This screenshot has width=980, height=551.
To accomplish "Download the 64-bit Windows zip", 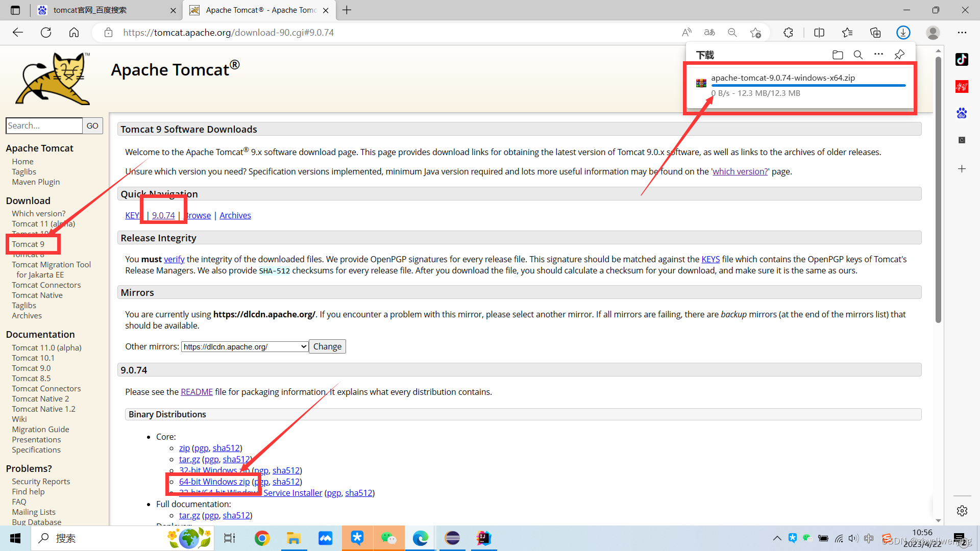I will pos(214,482).
